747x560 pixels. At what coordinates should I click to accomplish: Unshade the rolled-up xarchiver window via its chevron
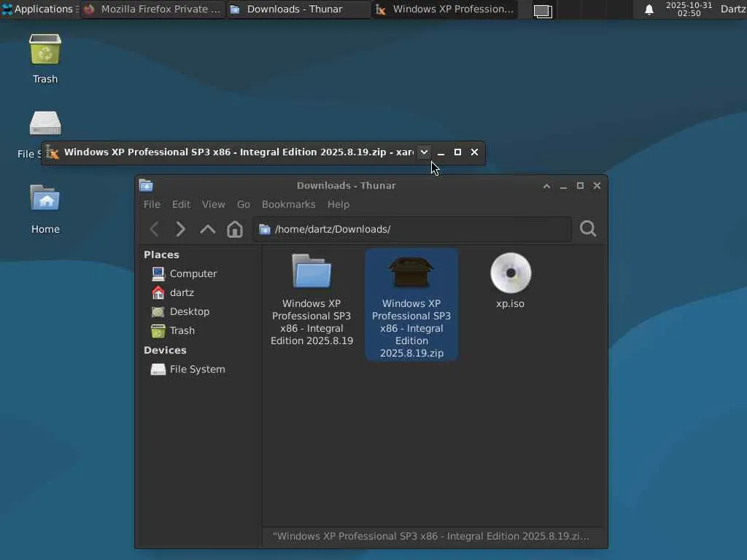pyautogui.click(x=424, y=152)
